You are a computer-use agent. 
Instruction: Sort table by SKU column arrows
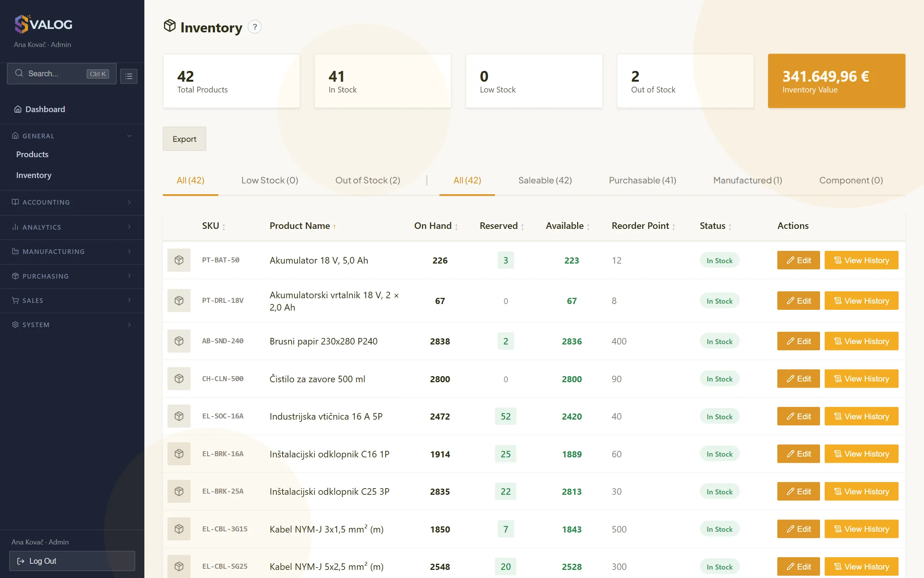coord(224,227)
